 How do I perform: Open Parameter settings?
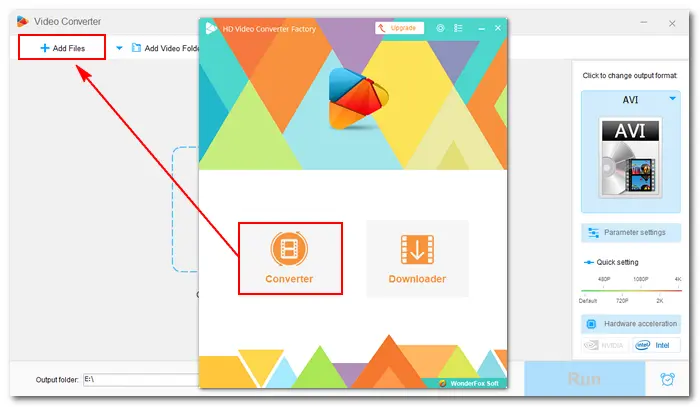(x=631, y=233)
